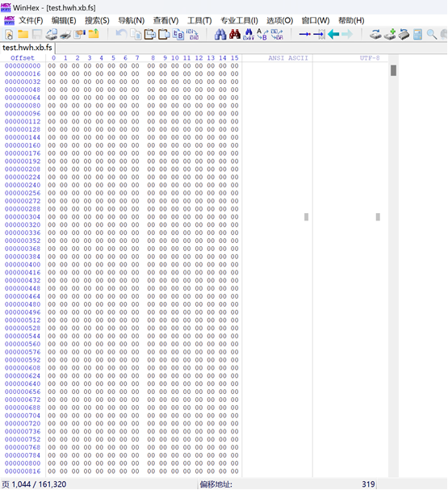Open the 专业工具(I) menu
Image resolution: width=448 pixels, height=490 pixels.
tap(239, 21)
